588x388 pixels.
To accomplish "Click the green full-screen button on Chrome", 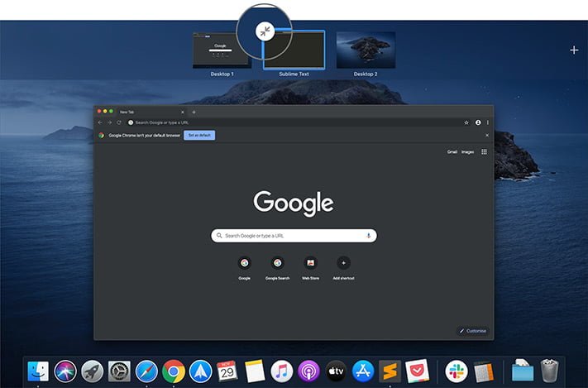I will pos(111,112).
